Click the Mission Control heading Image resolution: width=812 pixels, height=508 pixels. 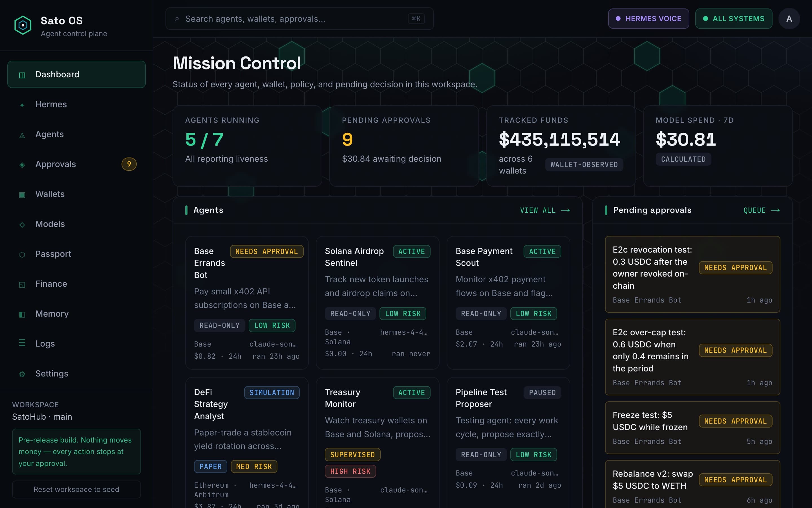coord(237,63)
